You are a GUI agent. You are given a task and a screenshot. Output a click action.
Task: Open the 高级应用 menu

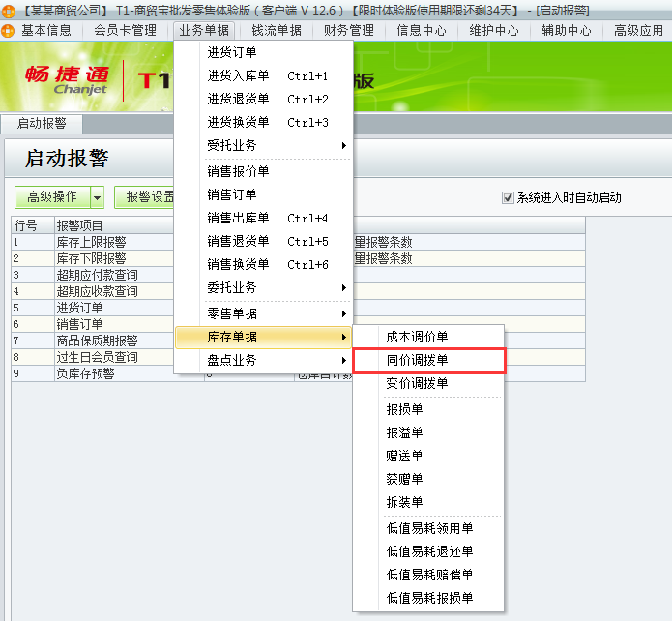click(x=638, y=30)
